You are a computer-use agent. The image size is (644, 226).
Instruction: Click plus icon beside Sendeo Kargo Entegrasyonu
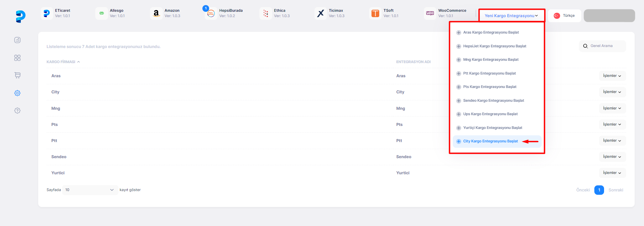(458, 101)
